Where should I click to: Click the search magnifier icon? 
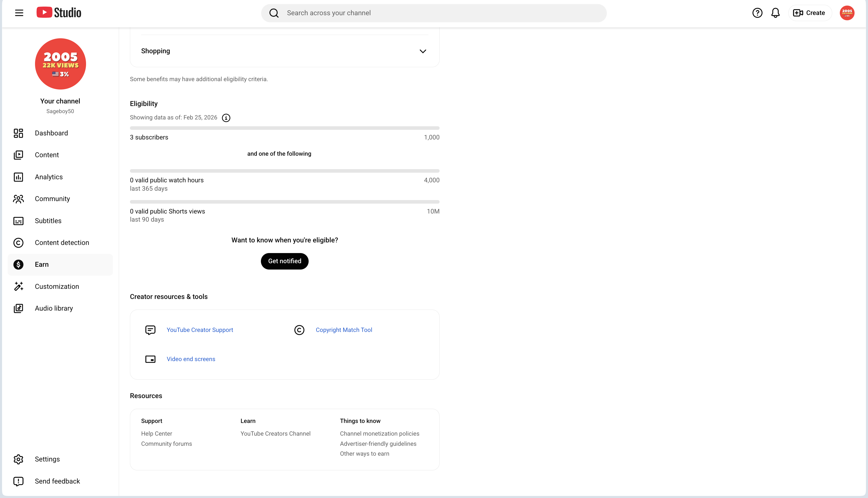pyautogui.click(x=274, y=13)
